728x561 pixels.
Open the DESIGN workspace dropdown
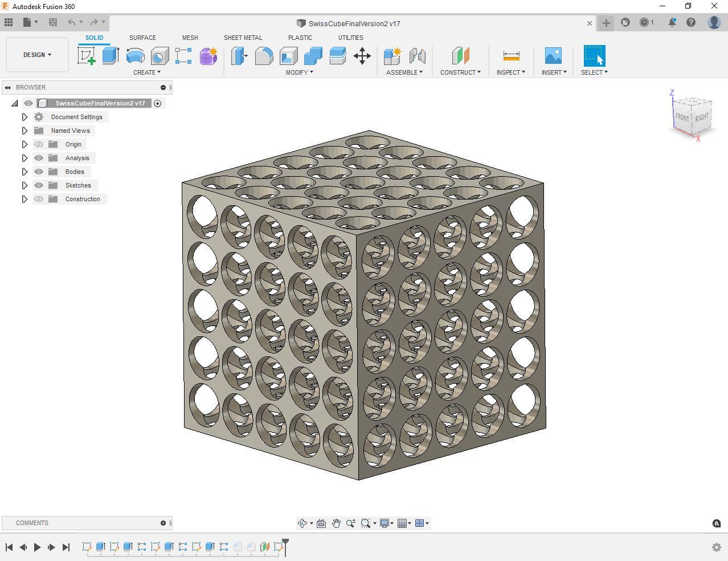coord(36,55)
